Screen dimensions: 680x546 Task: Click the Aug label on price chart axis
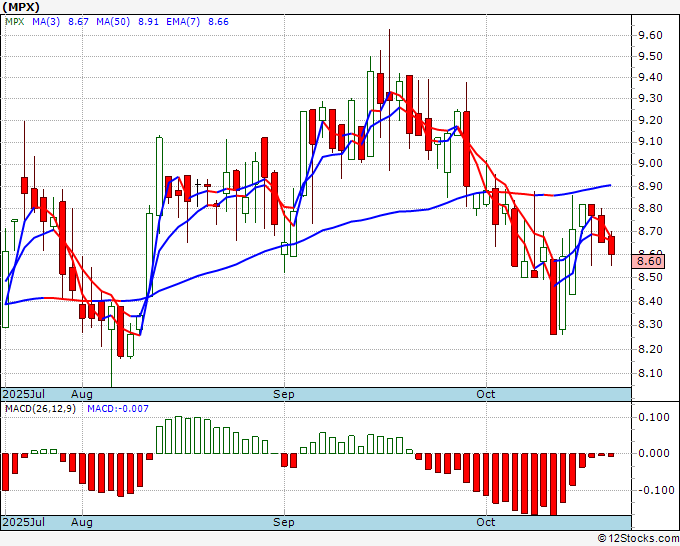82,394
